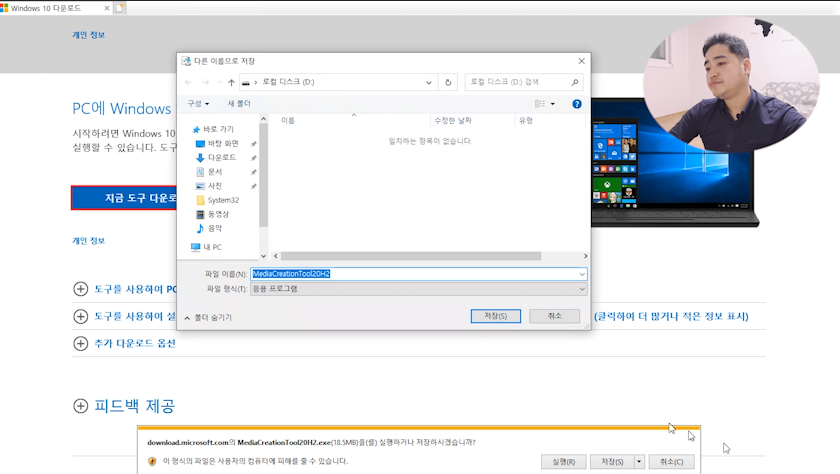Open the file name dropdown arrow
The width and height of the screenshot is (840, 474).
(x=582, y=274)
